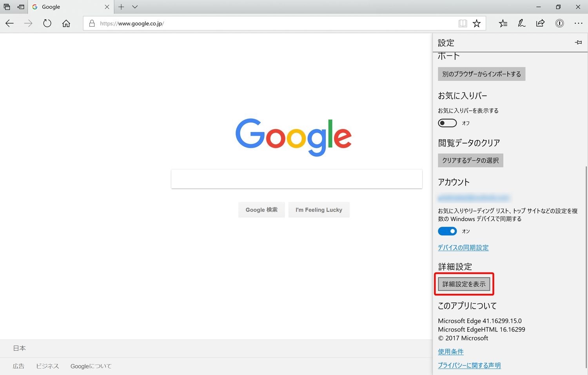Open プライバシーに関する声明 link
Screen dimensions: 588x375
[x=469, y=365]
